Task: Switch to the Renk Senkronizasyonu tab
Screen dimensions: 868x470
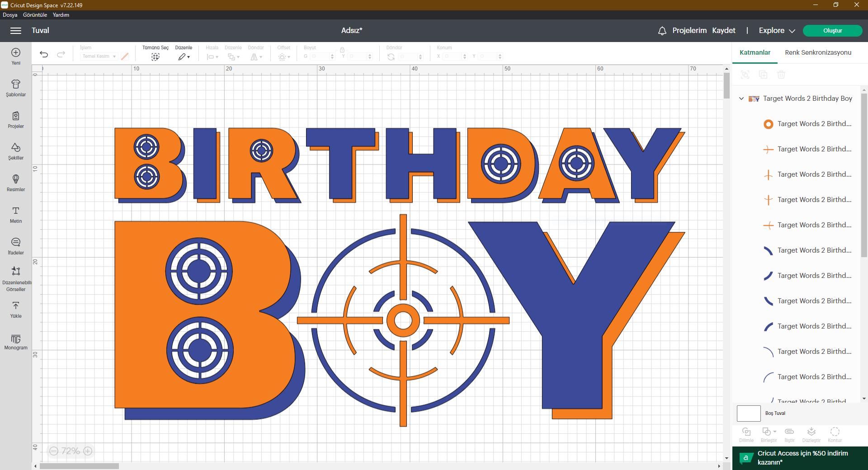Action: [818, 52]
